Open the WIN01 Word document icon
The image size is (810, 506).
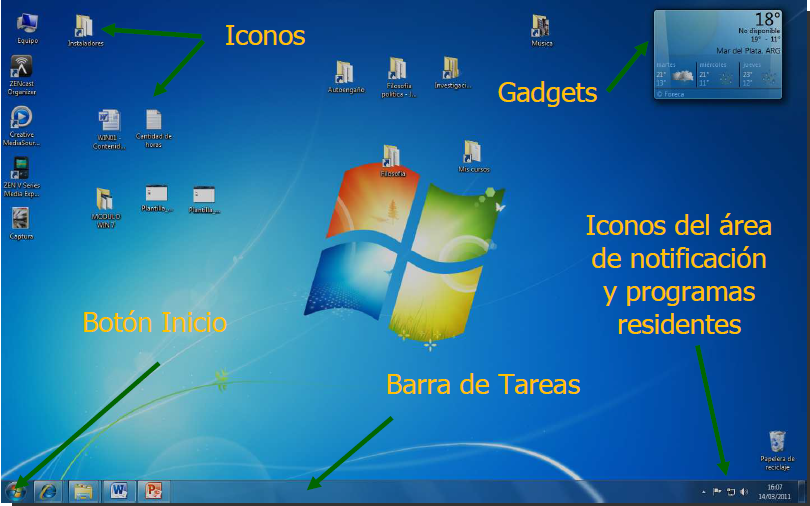point(109,121)
